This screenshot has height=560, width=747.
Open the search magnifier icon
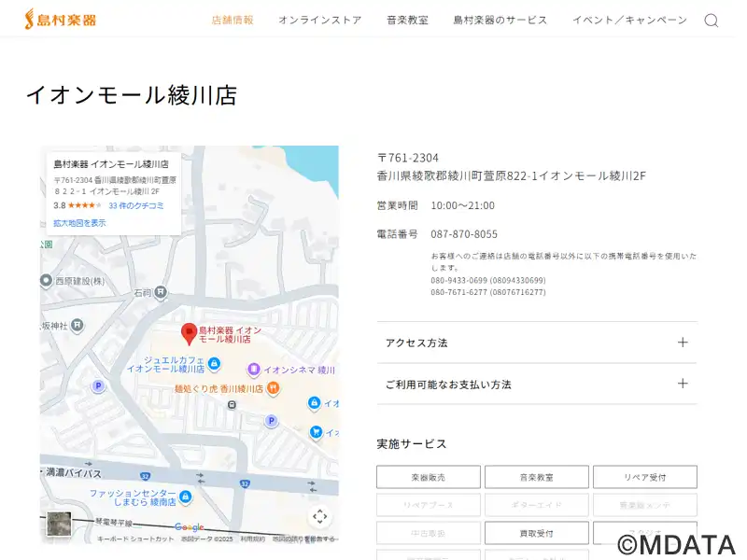pyautogui.click(x=712, y=21)
